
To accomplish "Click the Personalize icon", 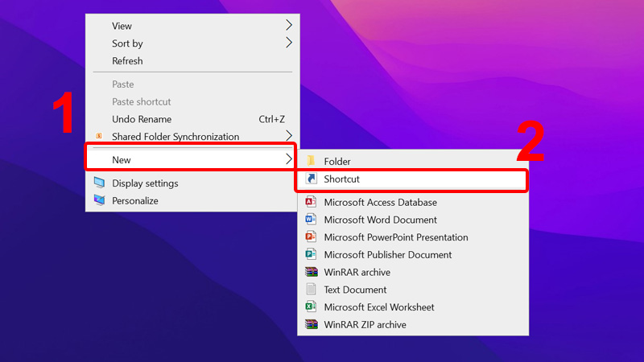I will [x=99, y=201].
